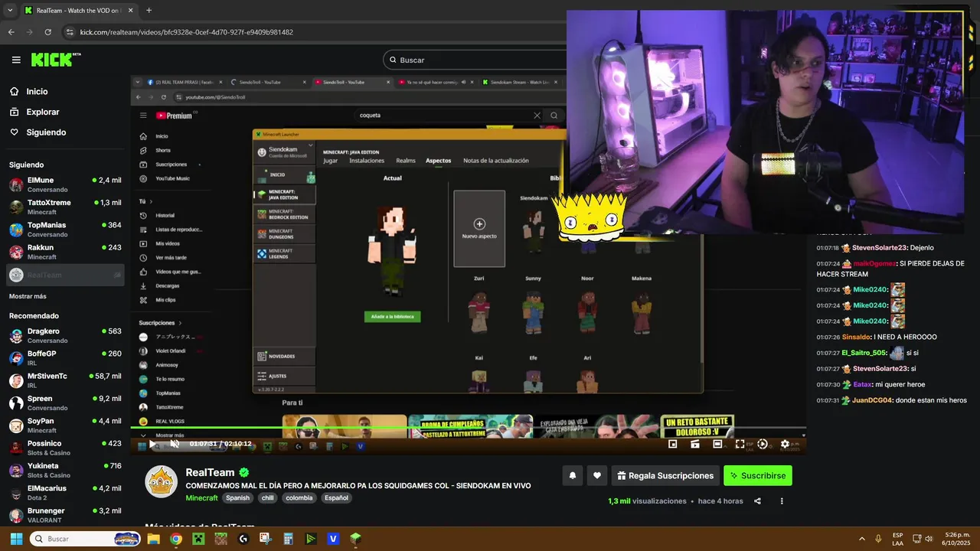Toggle theater mode in player
The width and height of the screenshot is (980, 551).
coord(717,444)
